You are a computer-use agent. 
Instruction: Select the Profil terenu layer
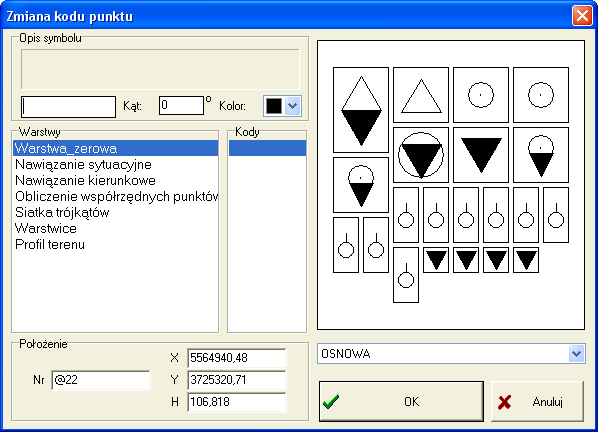coord(116,244)
